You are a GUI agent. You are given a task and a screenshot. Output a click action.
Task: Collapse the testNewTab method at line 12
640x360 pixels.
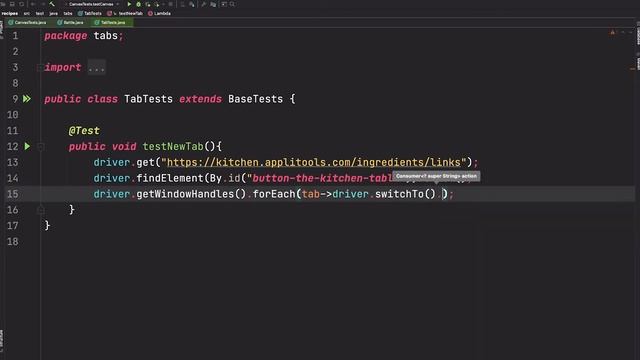tap(40, 147)
